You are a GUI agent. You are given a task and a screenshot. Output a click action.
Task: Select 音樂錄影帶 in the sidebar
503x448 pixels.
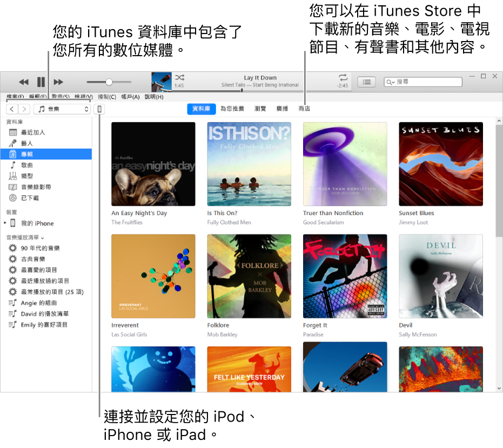coord(46,187)
